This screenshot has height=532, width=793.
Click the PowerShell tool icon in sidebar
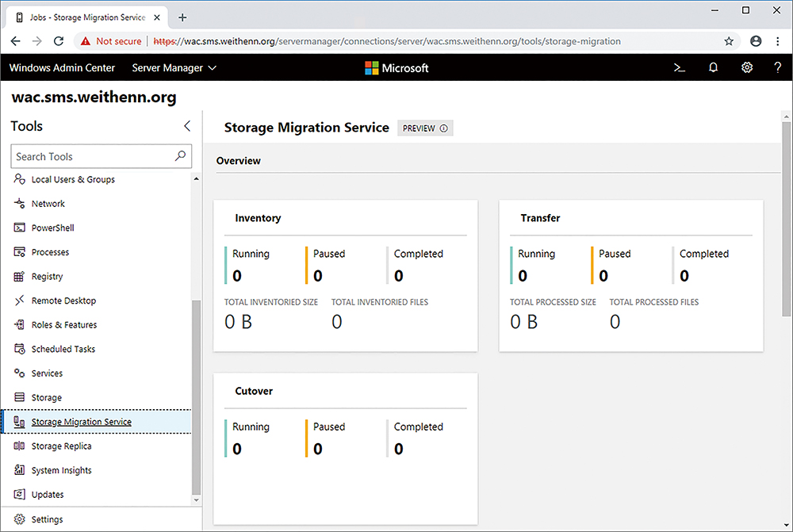coord(19,228)
